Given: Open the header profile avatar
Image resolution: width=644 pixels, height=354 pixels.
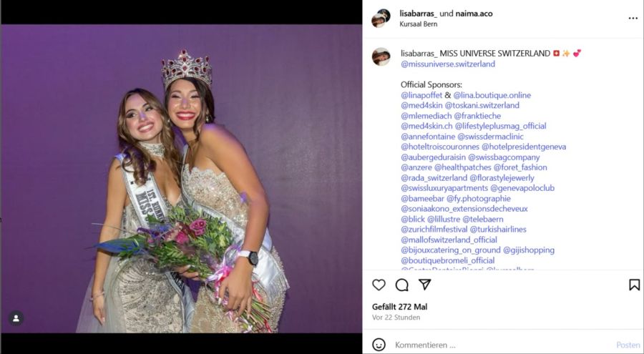Looking at the screenshot, I should tap(381, 18).
